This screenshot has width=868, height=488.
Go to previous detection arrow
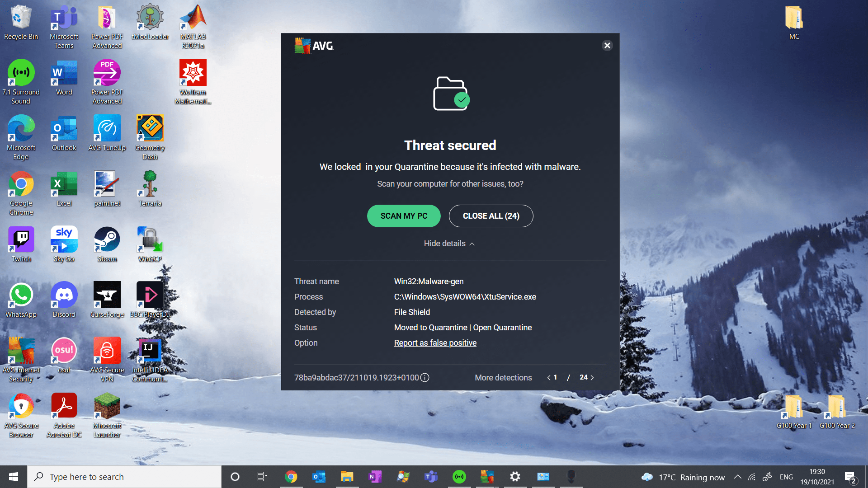[549, 378]
